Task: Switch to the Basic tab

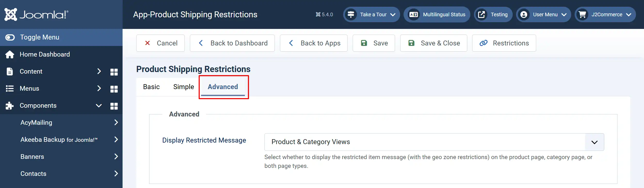Action: coord(151,87)
